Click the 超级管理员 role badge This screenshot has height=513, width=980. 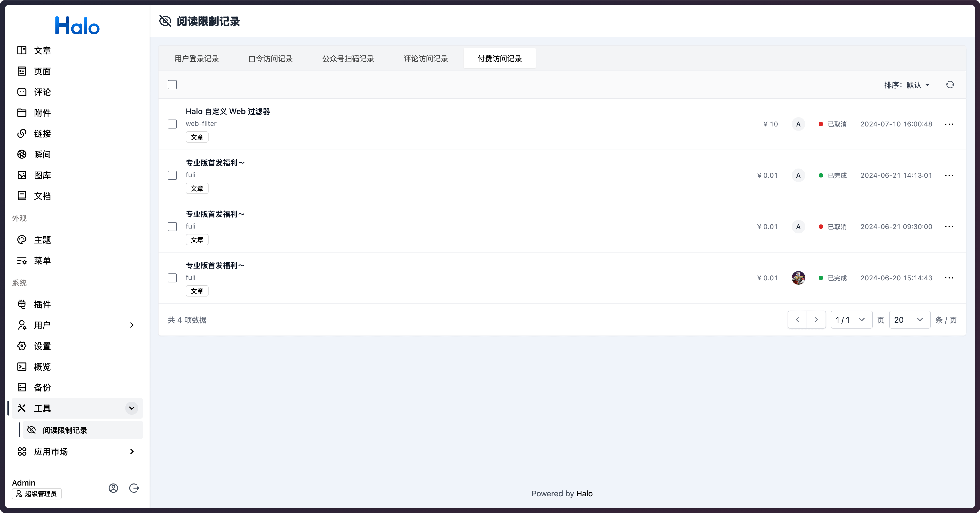point(37,494)
